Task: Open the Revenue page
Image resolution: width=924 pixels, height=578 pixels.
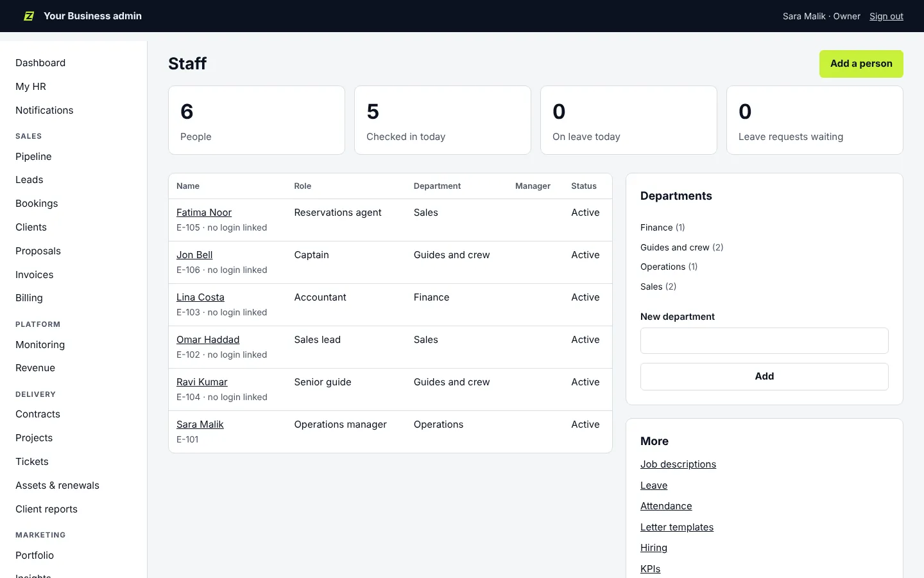Action: pos(35,368)
